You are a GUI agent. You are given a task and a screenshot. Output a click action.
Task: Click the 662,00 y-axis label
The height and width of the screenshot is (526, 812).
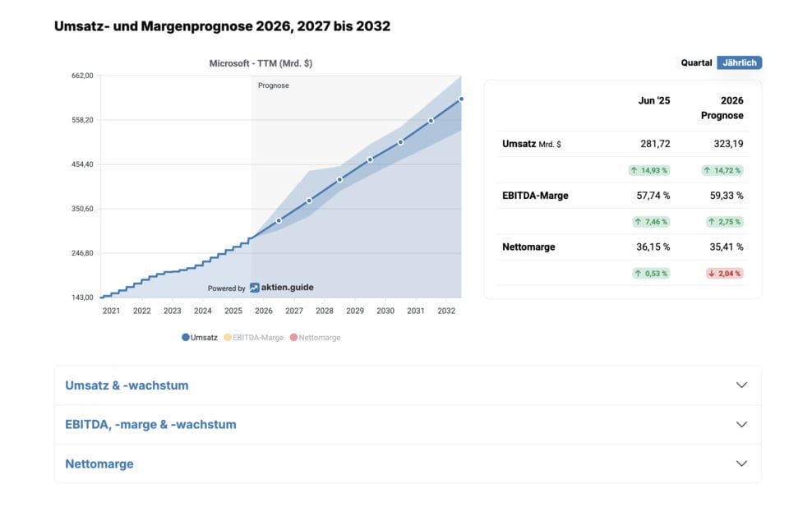click(82, 76)
